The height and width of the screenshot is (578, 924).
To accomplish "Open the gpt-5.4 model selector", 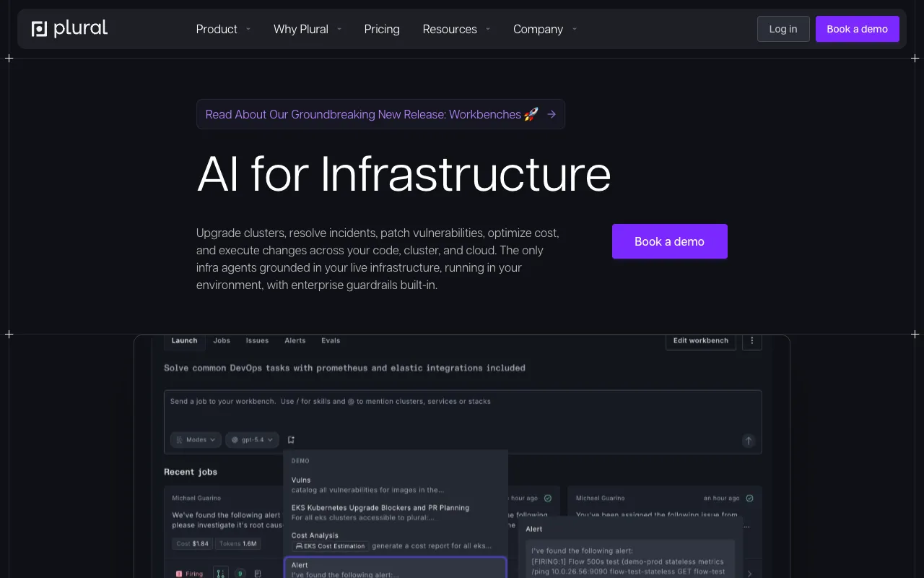I will 253,439.
